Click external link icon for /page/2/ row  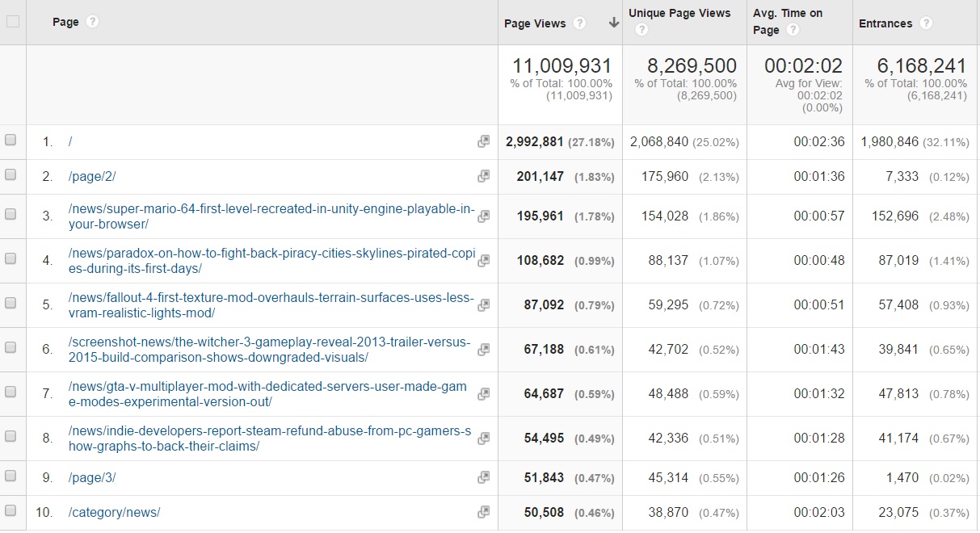[x=483, y=176]
